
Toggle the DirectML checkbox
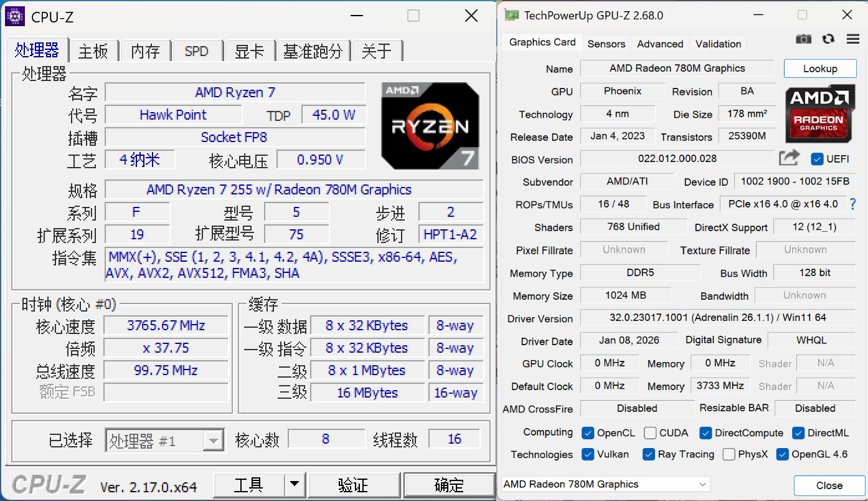pos(798,433)
